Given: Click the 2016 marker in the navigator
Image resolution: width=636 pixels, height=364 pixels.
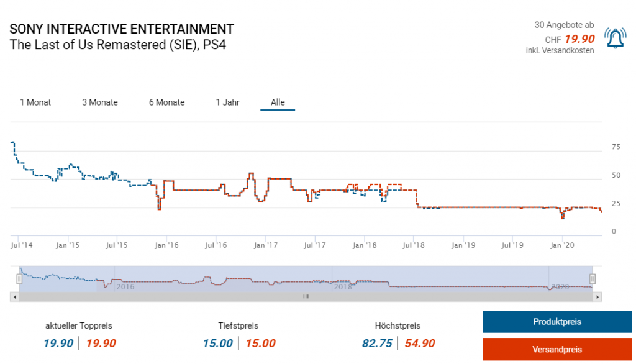Looking at the screenshot, I should [x=125, y=287].
